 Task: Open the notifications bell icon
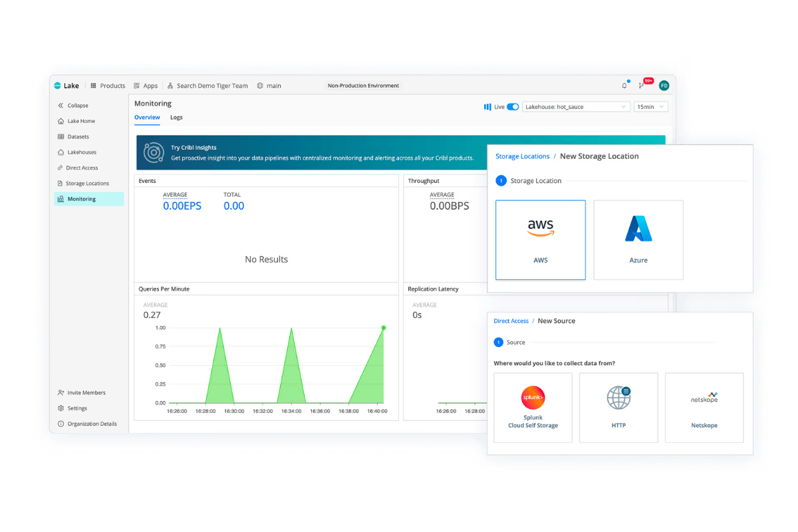(624, 86)
